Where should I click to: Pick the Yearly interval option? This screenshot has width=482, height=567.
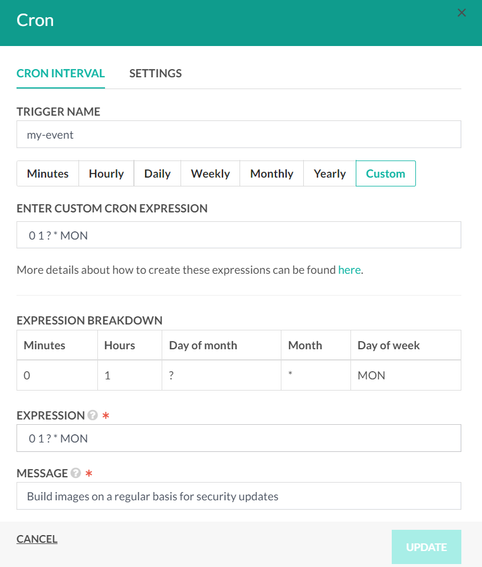[330, 174]
